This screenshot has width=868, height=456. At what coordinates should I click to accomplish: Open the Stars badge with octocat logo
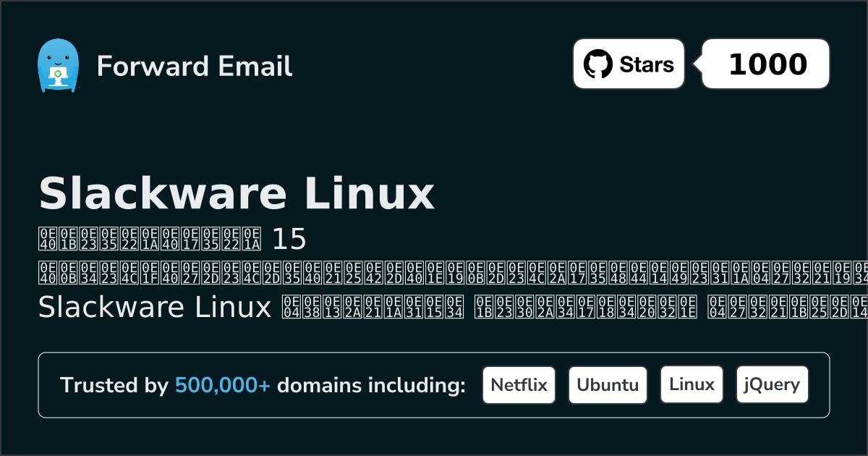coord(628,64)
